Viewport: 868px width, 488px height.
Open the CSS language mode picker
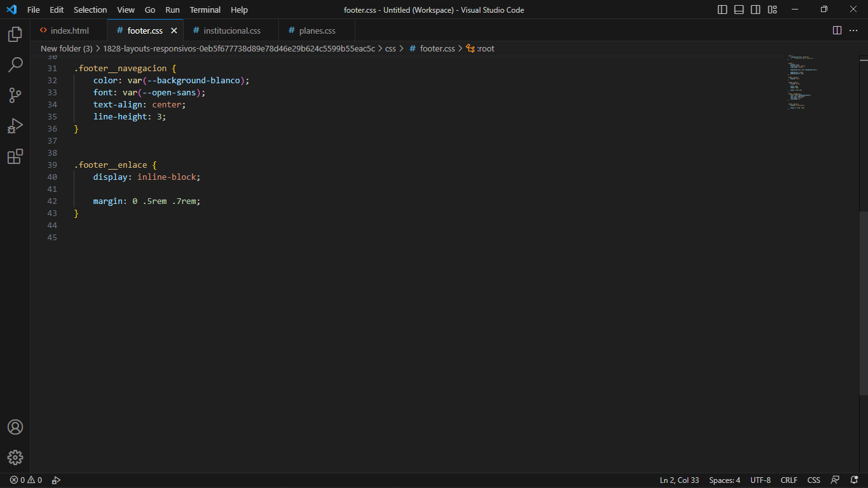814,480
